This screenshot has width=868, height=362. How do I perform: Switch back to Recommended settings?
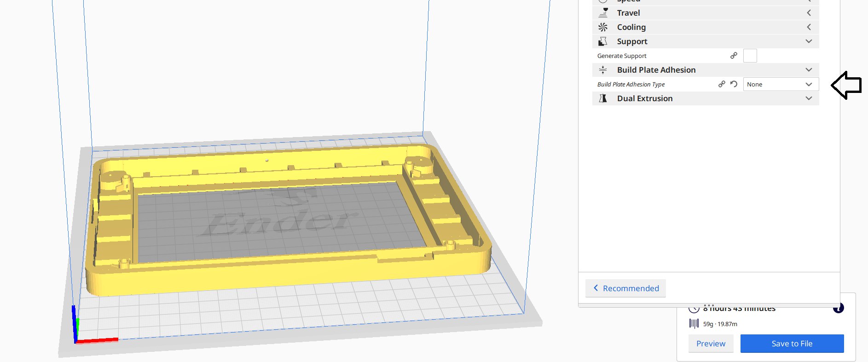[x=625, y=288]
